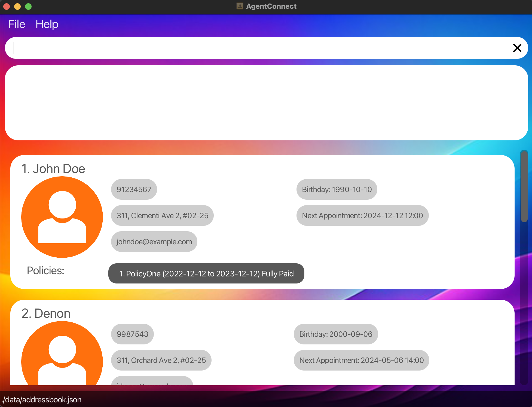The height and width of the screenshot is (407, 532).
Task: Select Denon's profile avatar icon
Action: click(62, 353)
